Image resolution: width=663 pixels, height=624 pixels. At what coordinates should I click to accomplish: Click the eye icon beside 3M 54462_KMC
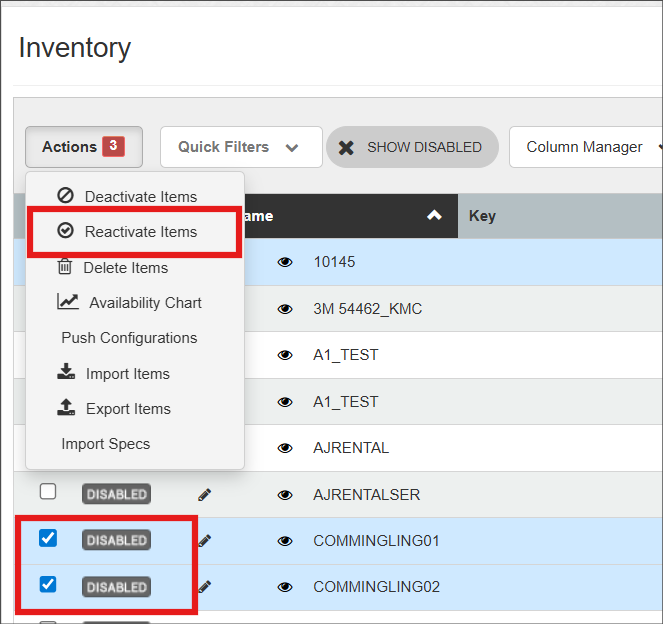click(x=285, y=309)
